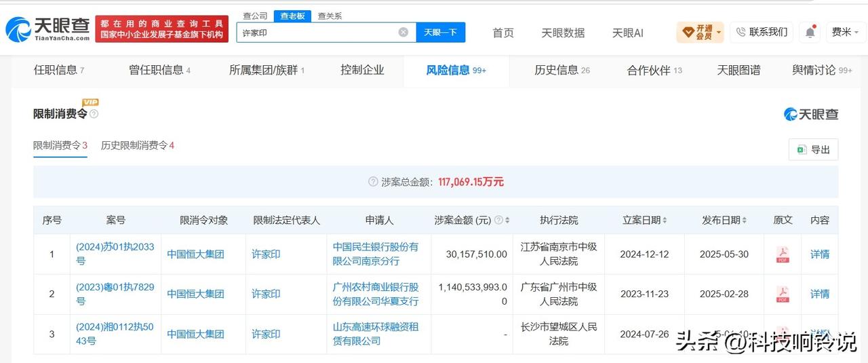Select 历史限制消费令 4 sub-tab
Image resolution: width=868 pixels, height=363 pixels.
[x=138, y=145]
